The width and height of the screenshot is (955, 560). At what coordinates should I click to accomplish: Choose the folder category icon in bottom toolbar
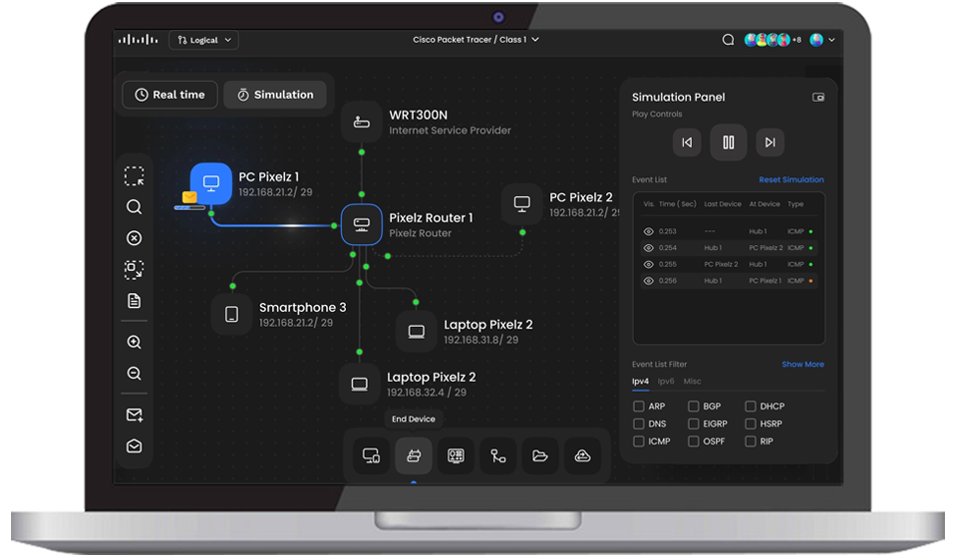pyautogui.click(x=540, y=456)
